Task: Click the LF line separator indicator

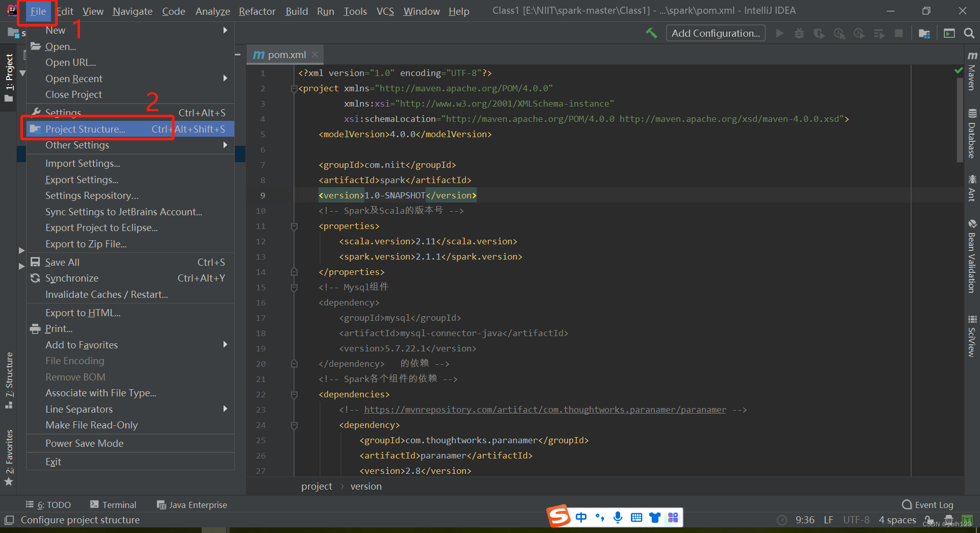Action: point(828,520)
